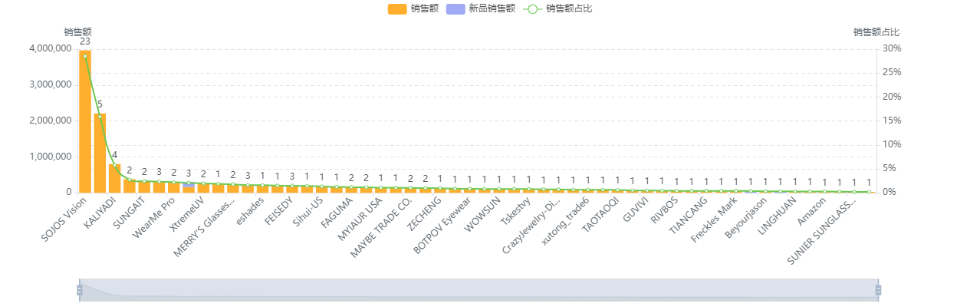Click the KALIYADI axis label
Screen dimensions: 980x307
100,211
